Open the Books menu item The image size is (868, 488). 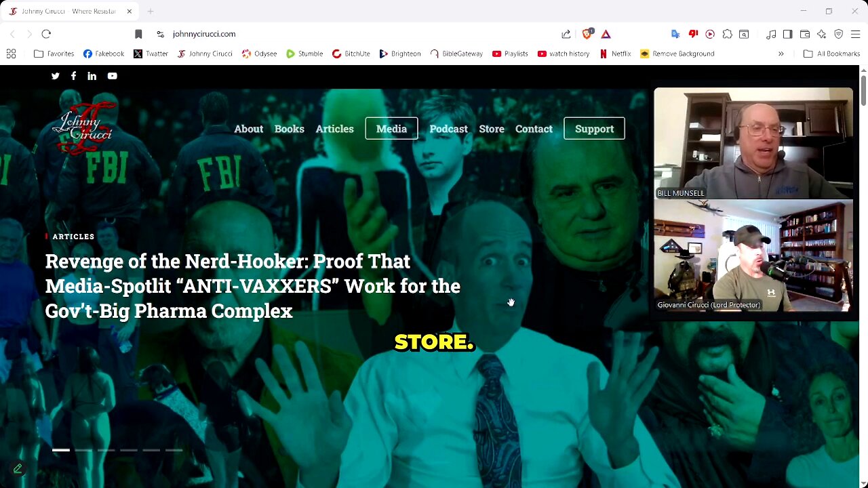pyautogui.click(x=289, y=129)
